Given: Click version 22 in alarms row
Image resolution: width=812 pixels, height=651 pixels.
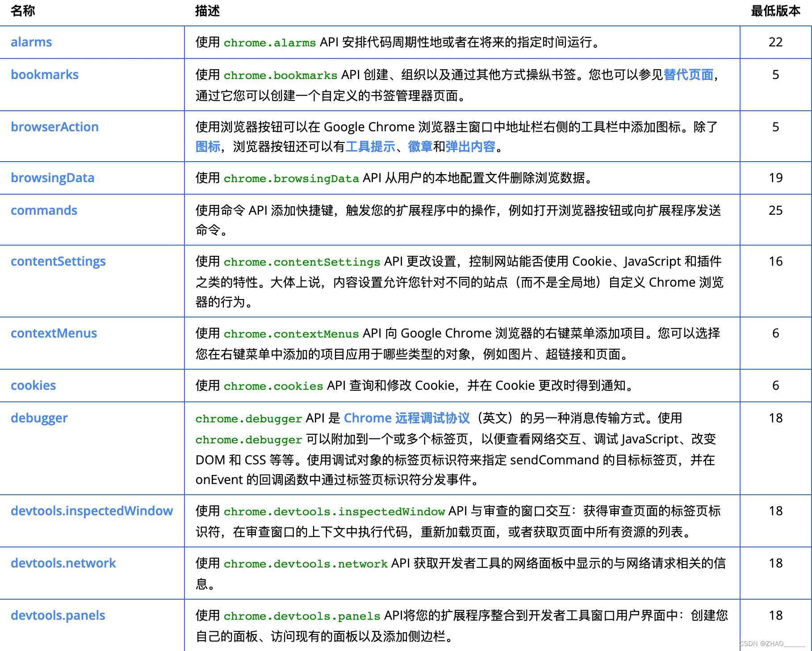Looking at the screenshot, I should pyautogui.click(x=776, y=42).
